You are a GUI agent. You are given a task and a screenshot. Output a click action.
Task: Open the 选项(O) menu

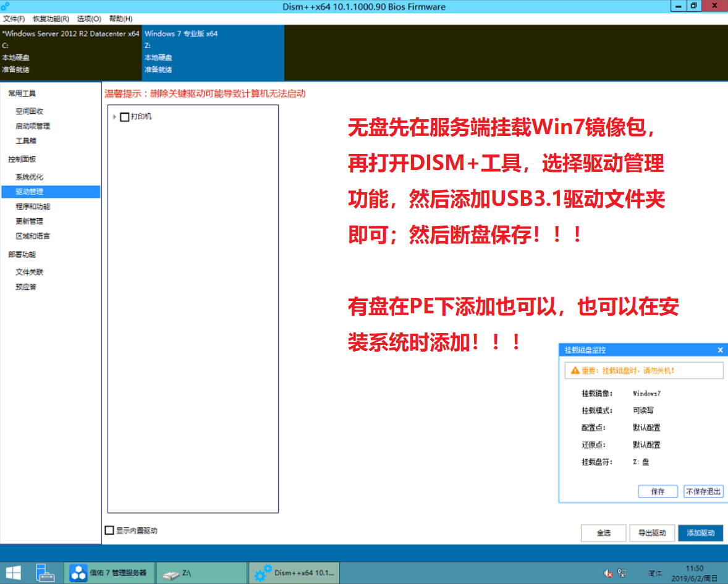click(88, 19)
